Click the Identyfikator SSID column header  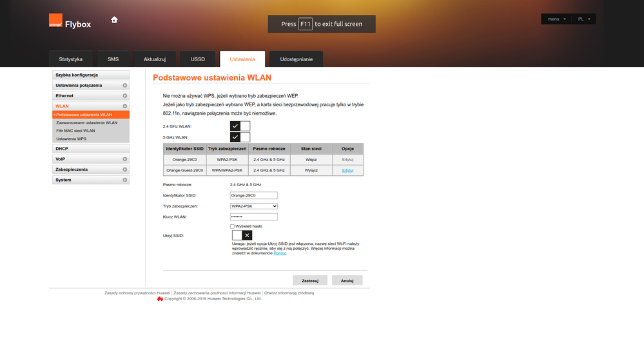point(184,149)
